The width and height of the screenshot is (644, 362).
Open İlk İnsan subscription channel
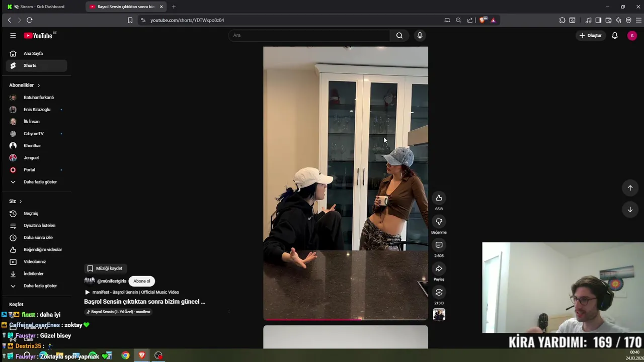[36, 121]
